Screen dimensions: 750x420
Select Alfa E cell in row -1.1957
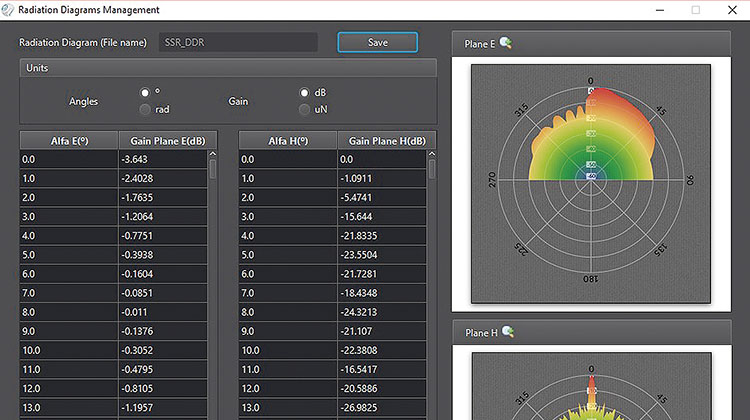tap(69, 408)
